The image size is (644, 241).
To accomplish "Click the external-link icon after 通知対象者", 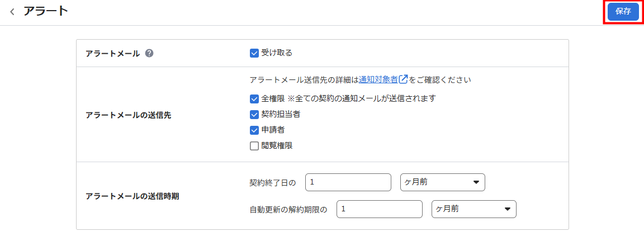I will point(403,79).
